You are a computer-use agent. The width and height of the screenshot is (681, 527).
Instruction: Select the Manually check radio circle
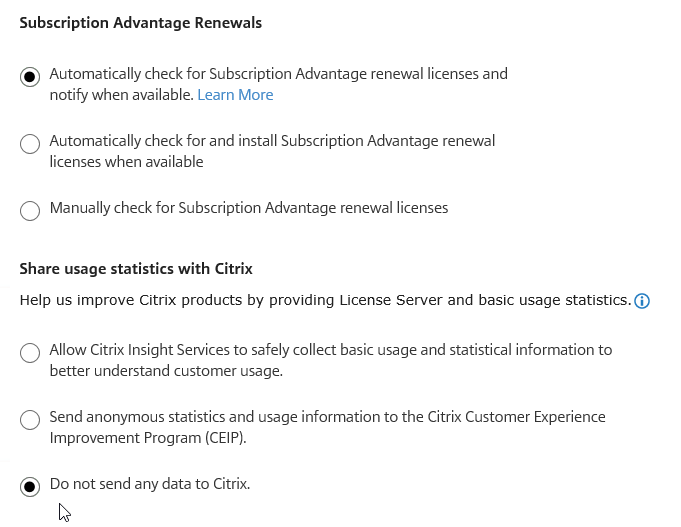[30, 210]
